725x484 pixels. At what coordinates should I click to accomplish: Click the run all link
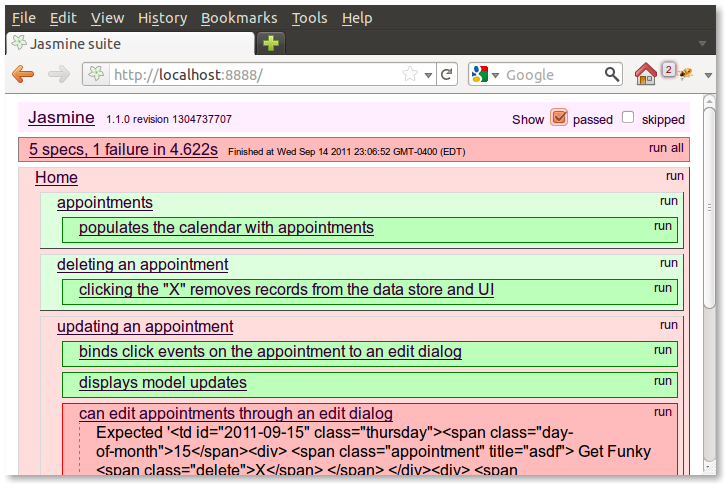(666, 148)
